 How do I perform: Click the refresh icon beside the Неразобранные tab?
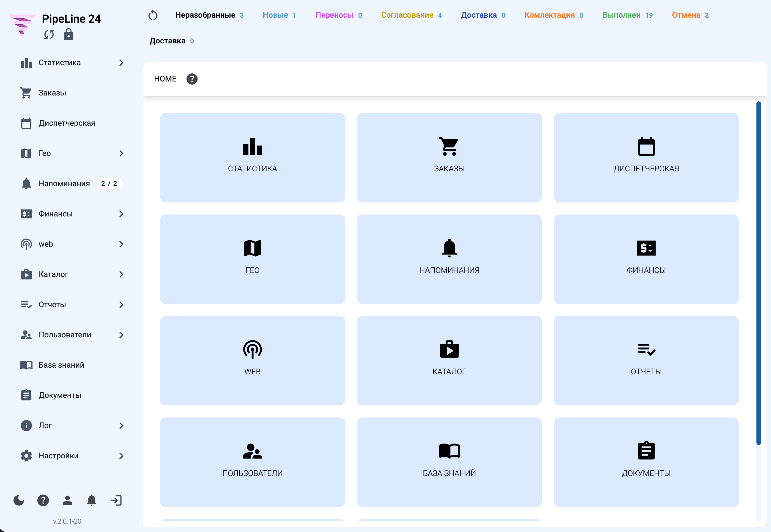pyautogui.click(x=153, y=15)
